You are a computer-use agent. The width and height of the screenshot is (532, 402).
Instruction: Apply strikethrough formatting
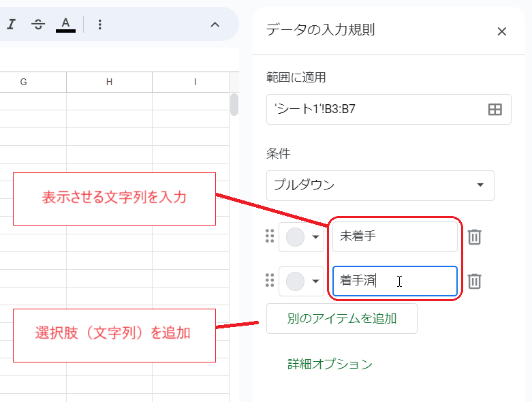tap(38, 25)
